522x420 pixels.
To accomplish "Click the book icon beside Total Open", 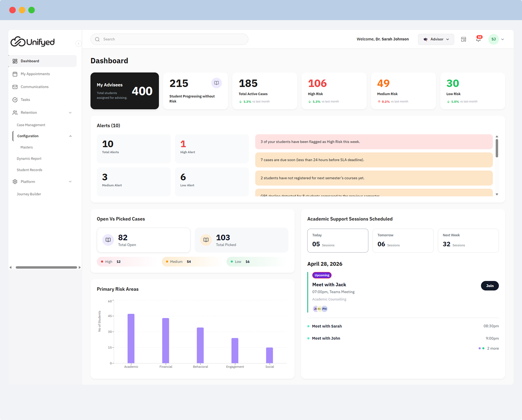I will point(108,240).
